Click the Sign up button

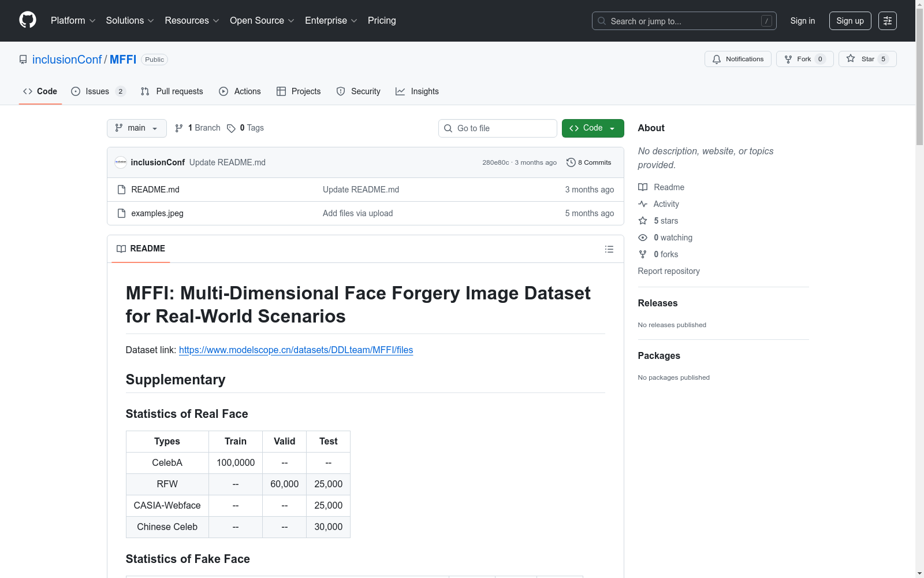[x=850, y=21]
